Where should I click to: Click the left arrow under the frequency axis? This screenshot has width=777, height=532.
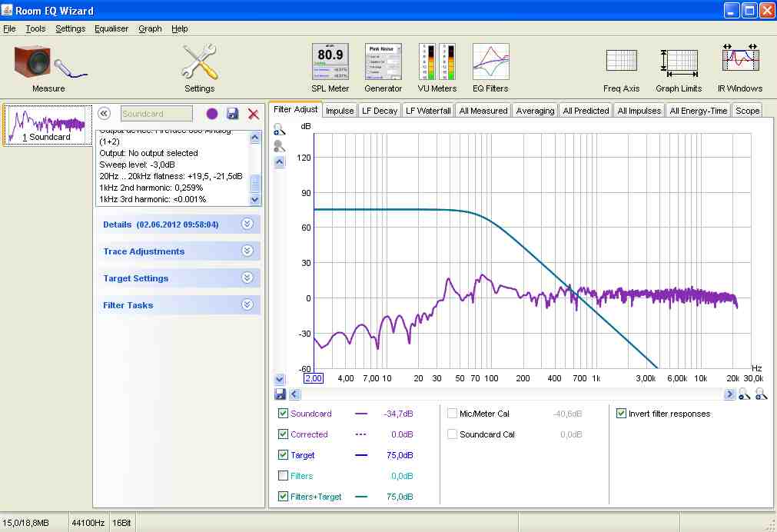295,394
